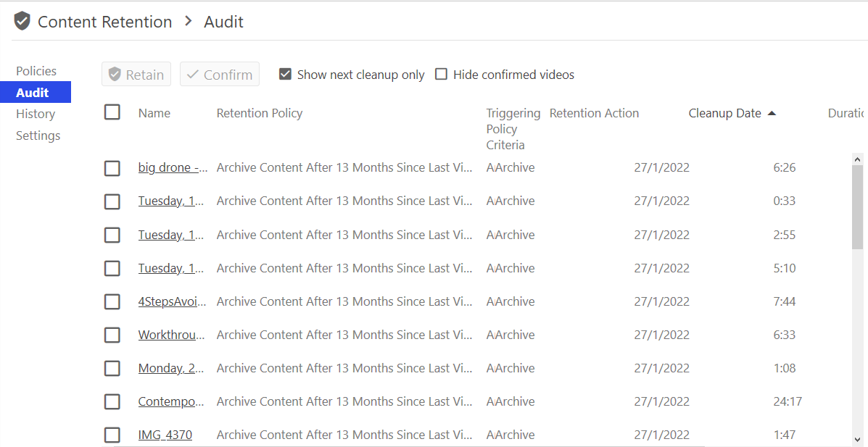This screenshot has height=447, width=868.
Task: Click the Retain button
Action: tap(136, 74)
